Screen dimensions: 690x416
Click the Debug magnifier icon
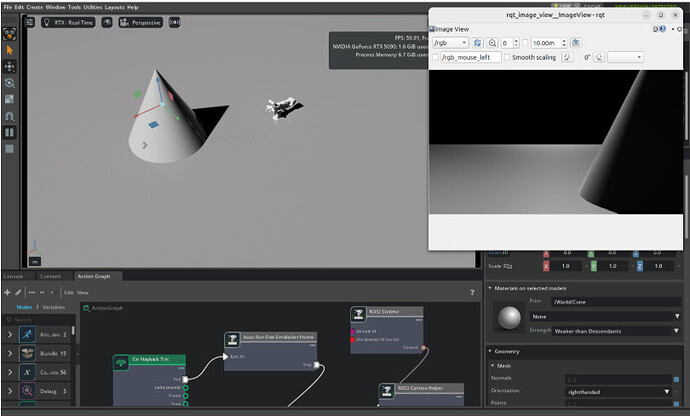[x=27, y=391]
